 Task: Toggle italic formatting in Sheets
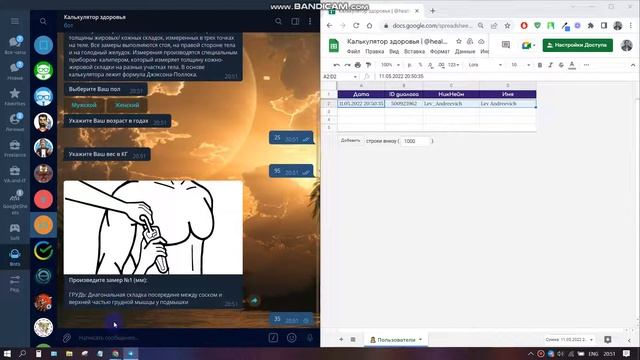point(550,65)
